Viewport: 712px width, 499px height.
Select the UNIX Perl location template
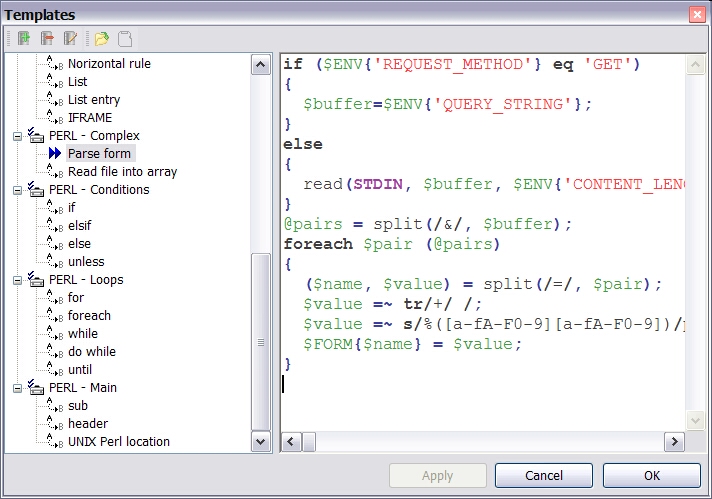click(x=118, y=441)
